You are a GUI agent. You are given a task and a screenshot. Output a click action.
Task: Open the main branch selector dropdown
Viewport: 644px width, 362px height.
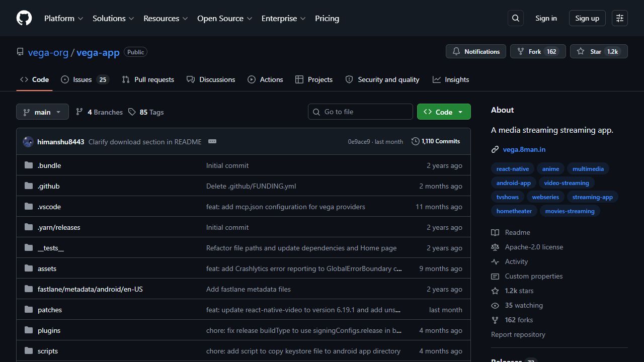pyautogui.click(x=42, y=112)
